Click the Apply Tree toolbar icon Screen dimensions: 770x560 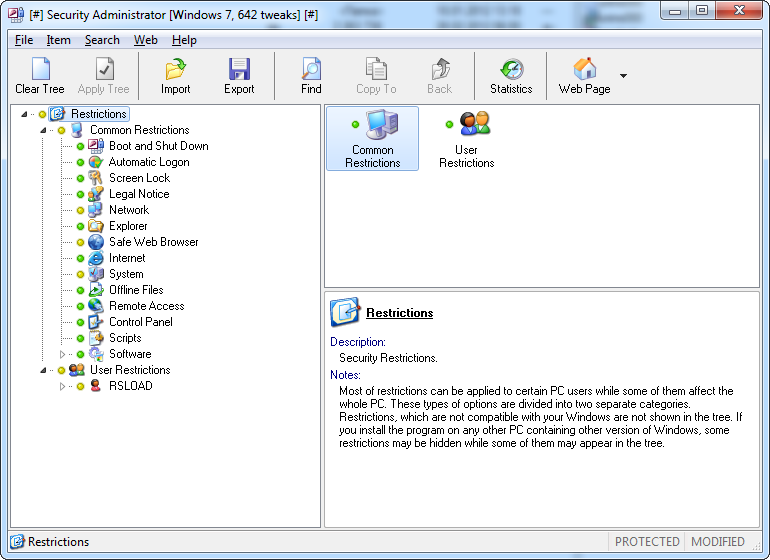(104, 68)
